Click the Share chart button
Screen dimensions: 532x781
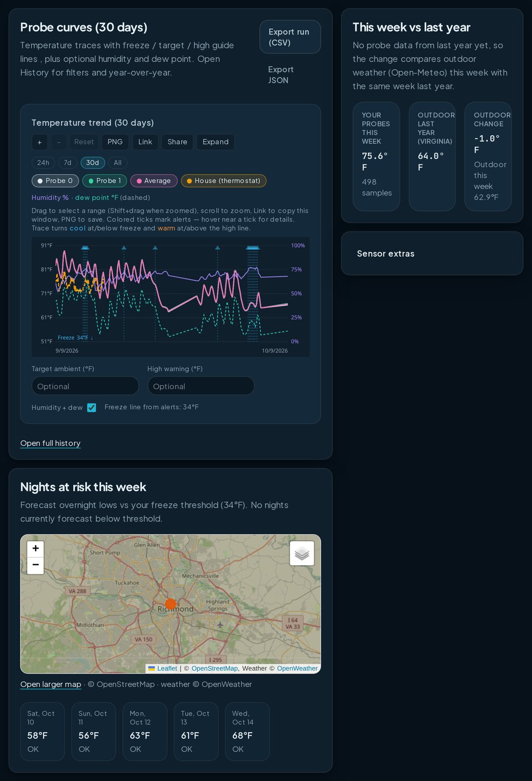(177, 142)
